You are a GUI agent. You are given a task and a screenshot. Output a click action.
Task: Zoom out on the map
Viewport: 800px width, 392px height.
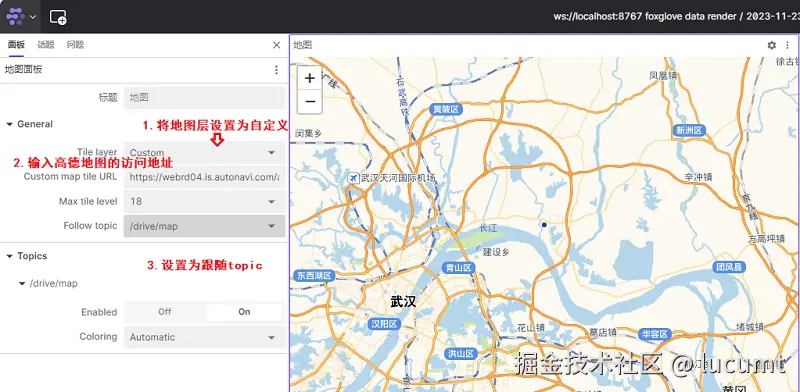coord(309,102)
